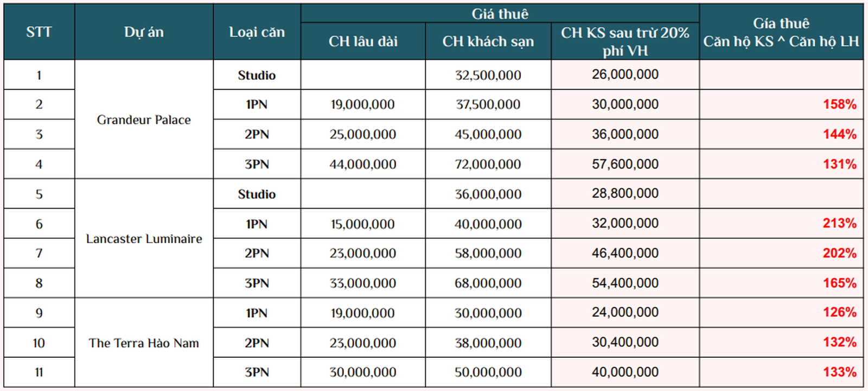Select the Lancaster Luminaire project cell
This screenshot has width=868, height=391.
pos(144,238)
